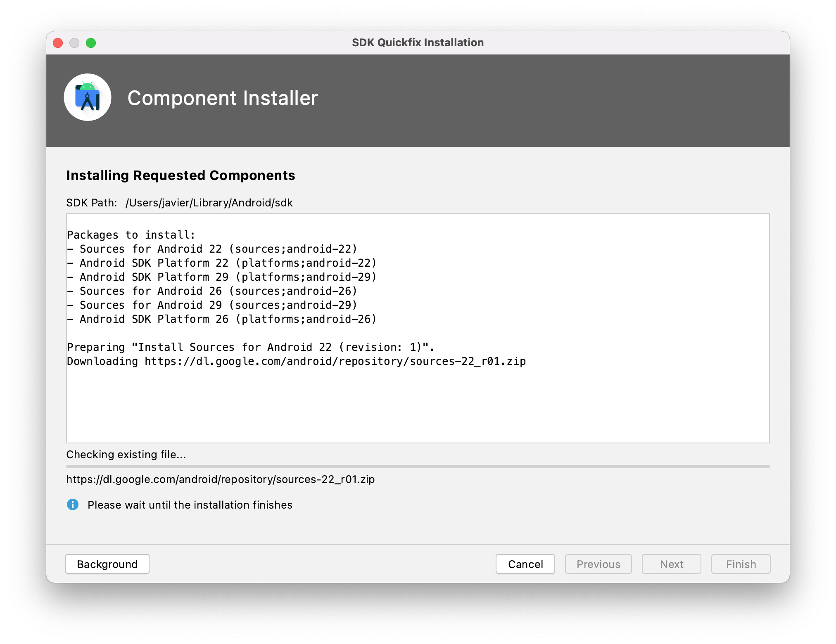Click the sources-22_r01.zip URL below progress bar

[220, 479]
